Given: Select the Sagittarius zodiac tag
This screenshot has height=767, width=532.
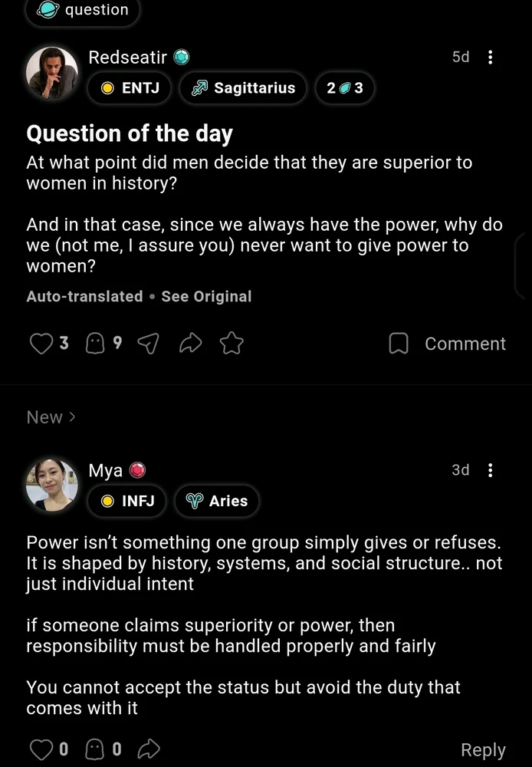Looking at the screenshot, I should point(243,88).
